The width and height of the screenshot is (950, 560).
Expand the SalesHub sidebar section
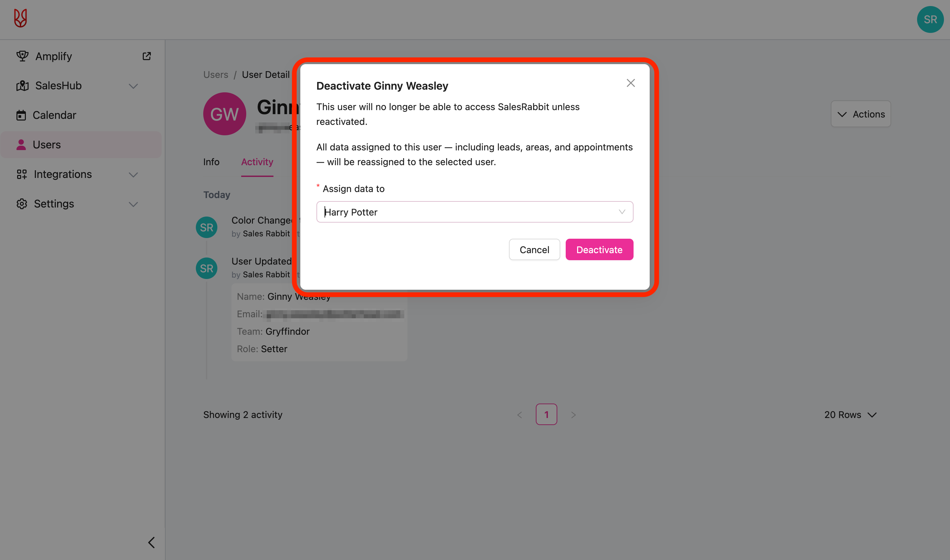click(x=133, y=86)
